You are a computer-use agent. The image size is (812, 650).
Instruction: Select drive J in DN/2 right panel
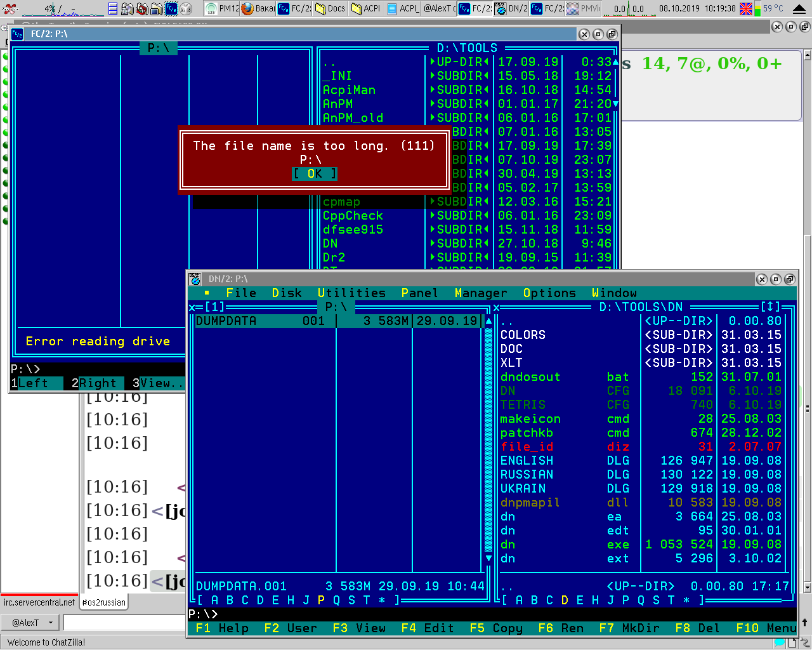pos(610,600)
